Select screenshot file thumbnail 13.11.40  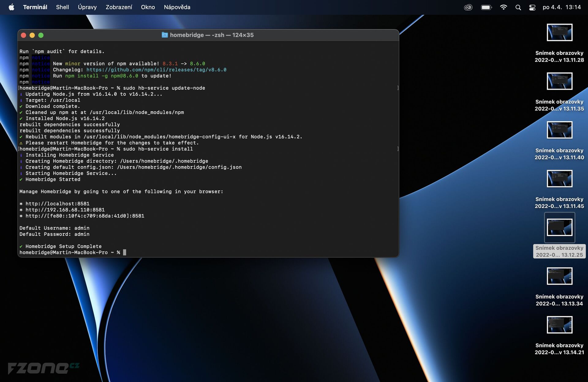(560, 130)
